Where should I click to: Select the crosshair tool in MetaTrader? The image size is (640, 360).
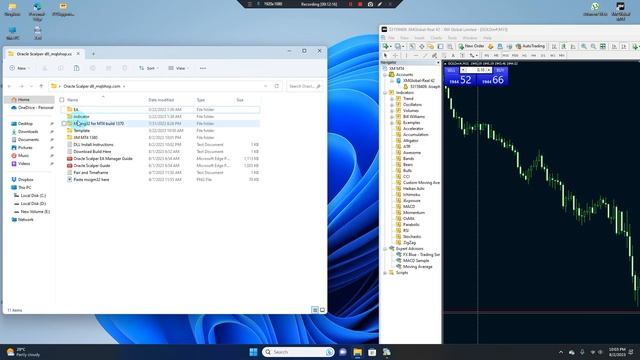pyautogui.click(x=395, y=55)
